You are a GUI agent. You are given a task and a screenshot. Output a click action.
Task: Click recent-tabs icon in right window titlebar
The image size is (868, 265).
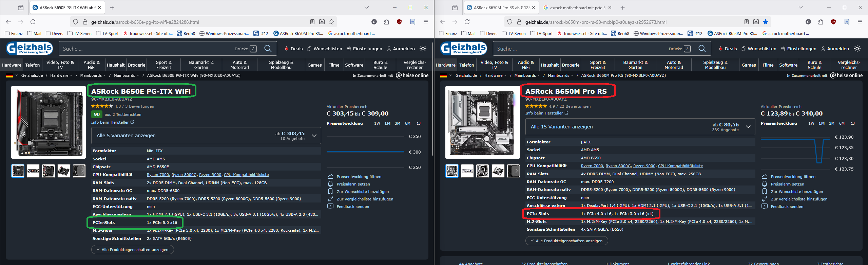point(455,7)
